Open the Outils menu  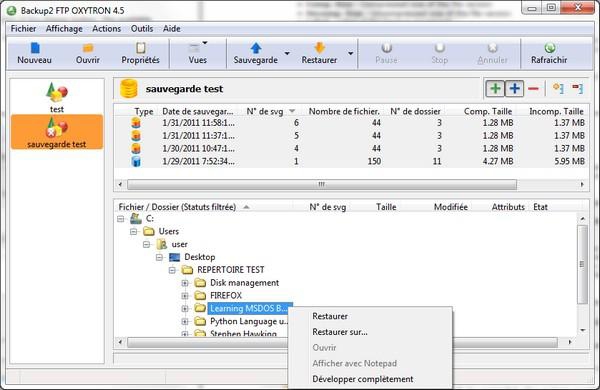click(142, 29)
